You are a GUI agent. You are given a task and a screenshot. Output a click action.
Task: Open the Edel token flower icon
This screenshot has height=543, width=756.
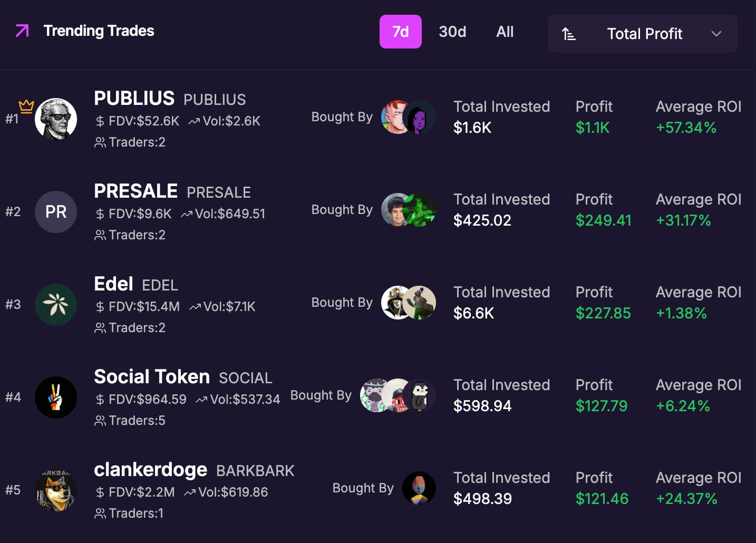click(x=56, y=305)
